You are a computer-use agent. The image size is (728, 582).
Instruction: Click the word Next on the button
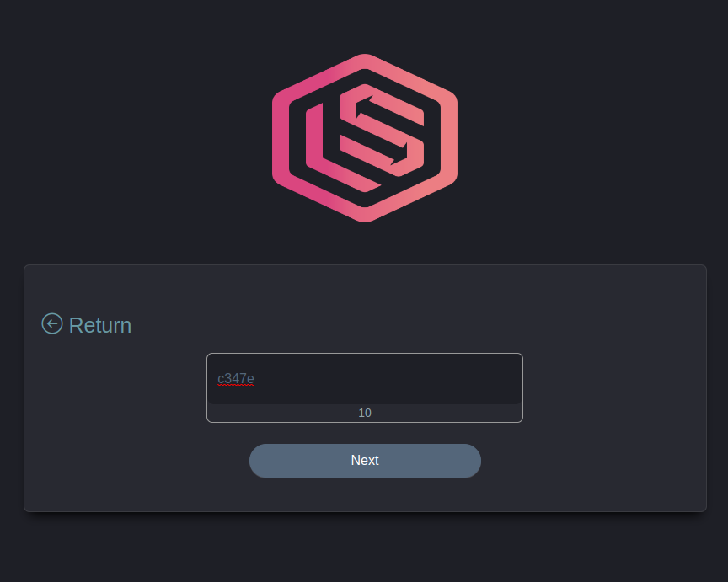click(365, 461)
